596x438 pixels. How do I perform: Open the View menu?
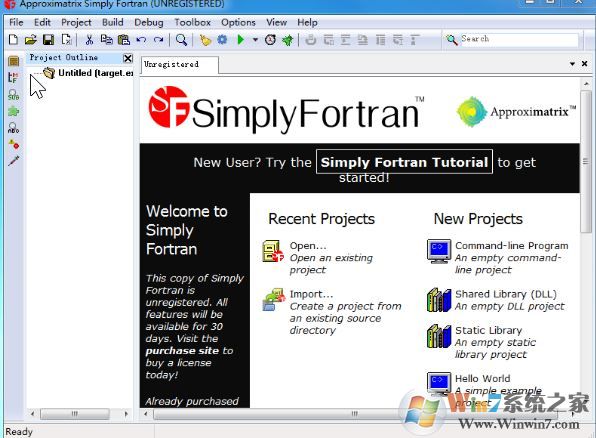[x=276, y=22]
